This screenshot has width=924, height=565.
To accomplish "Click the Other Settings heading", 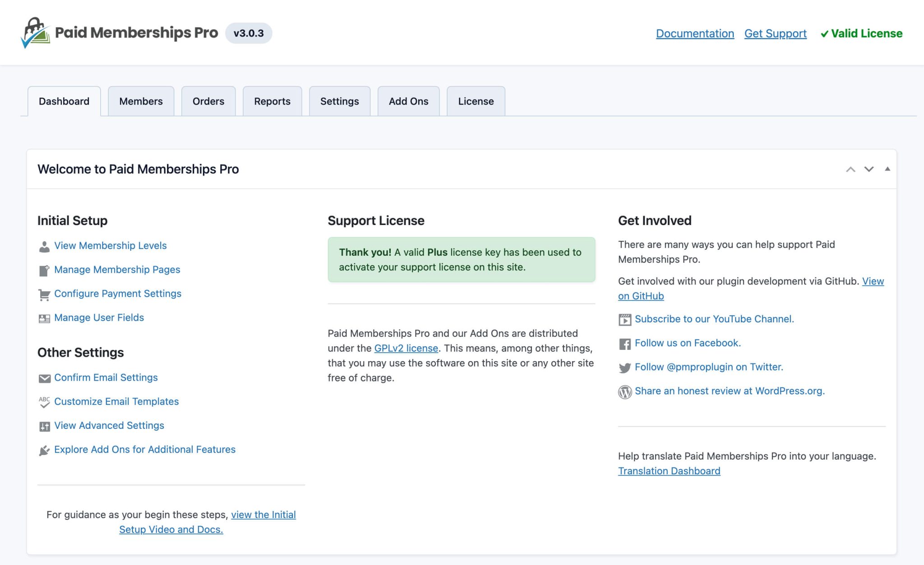I will tap(80, 352).
